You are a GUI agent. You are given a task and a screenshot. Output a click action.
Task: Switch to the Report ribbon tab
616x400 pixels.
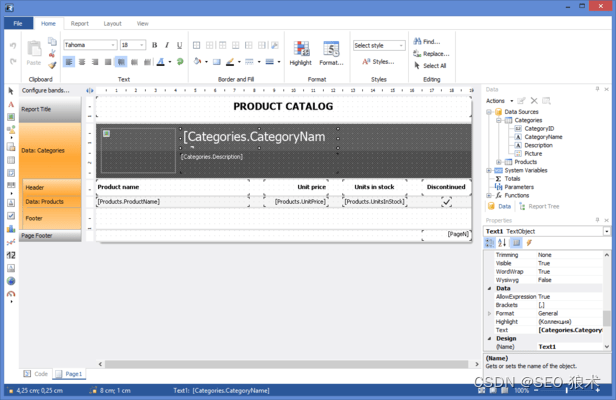(79, 24)
